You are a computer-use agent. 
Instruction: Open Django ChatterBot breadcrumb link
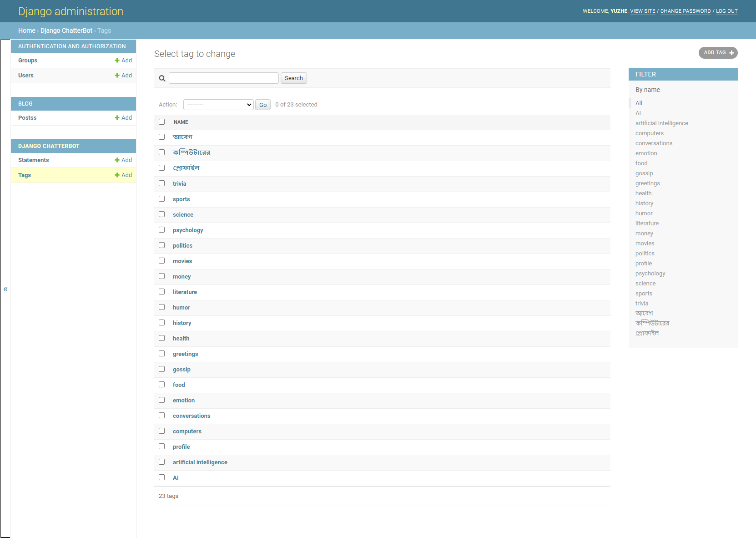(66, 30)
